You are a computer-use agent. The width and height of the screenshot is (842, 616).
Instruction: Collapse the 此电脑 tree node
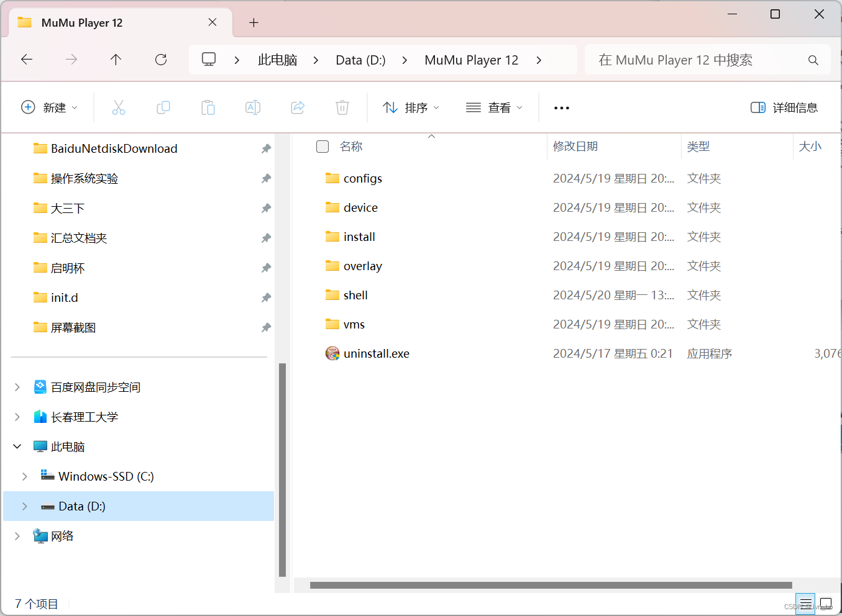[17, 446]
